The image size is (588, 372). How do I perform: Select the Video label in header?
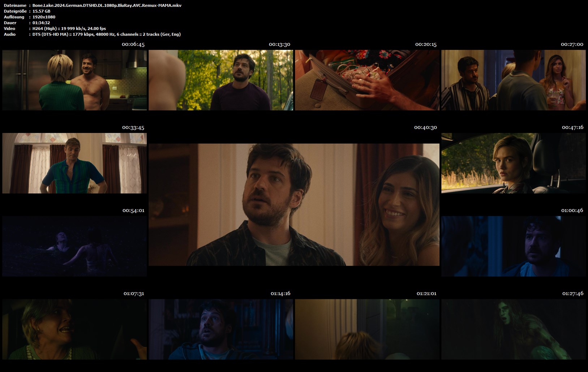point(9,29)
